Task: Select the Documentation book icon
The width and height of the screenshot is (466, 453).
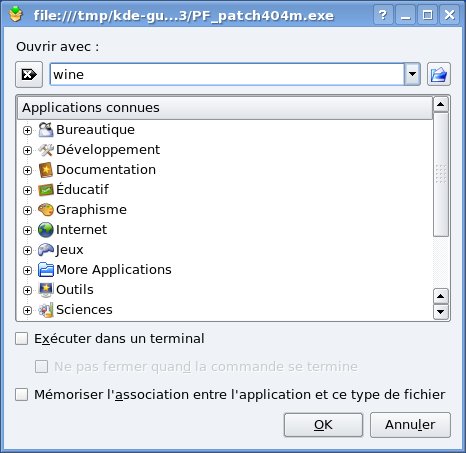Action: point(46,170)
